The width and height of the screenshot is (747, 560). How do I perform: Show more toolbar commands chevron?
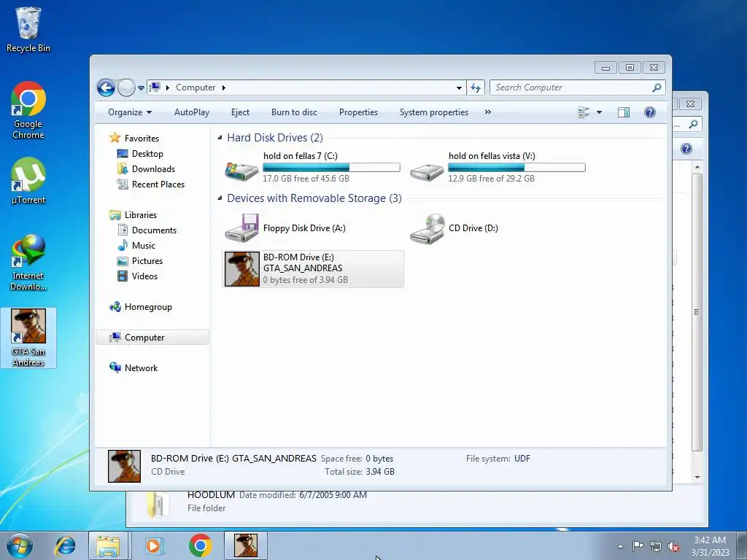tap(487, 112)
